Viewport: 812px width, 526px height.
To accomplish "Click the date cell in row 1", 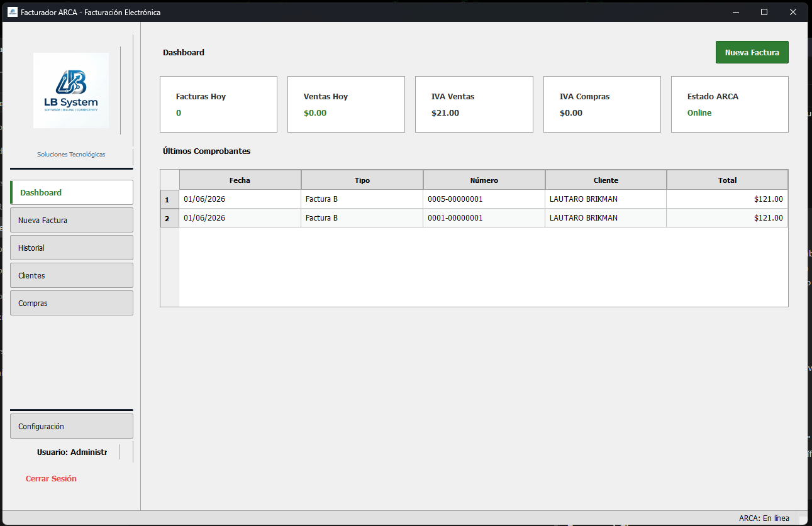I will click(240, 199).
